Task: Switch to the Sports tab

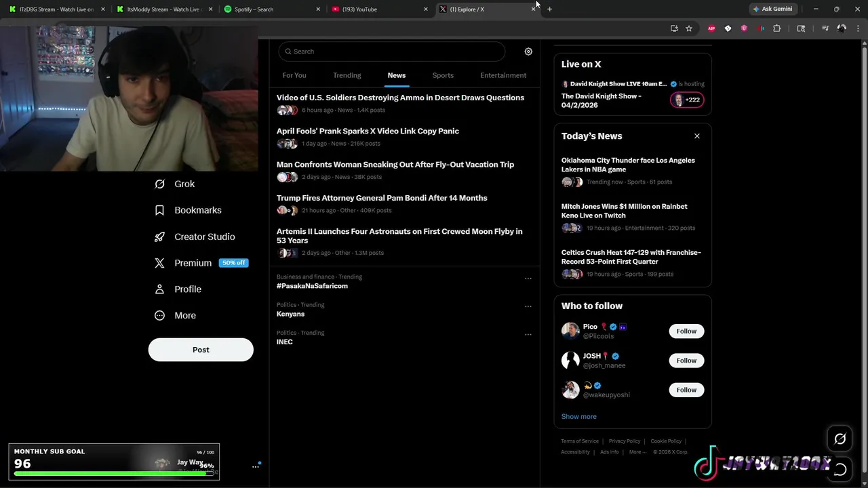Action: tap(443, 75)
